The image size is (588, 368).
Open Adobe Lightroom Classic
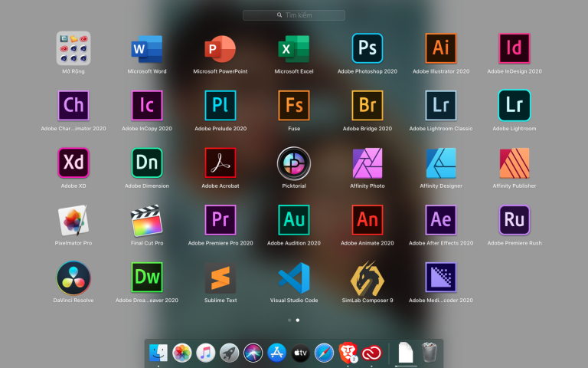(441, 106)
